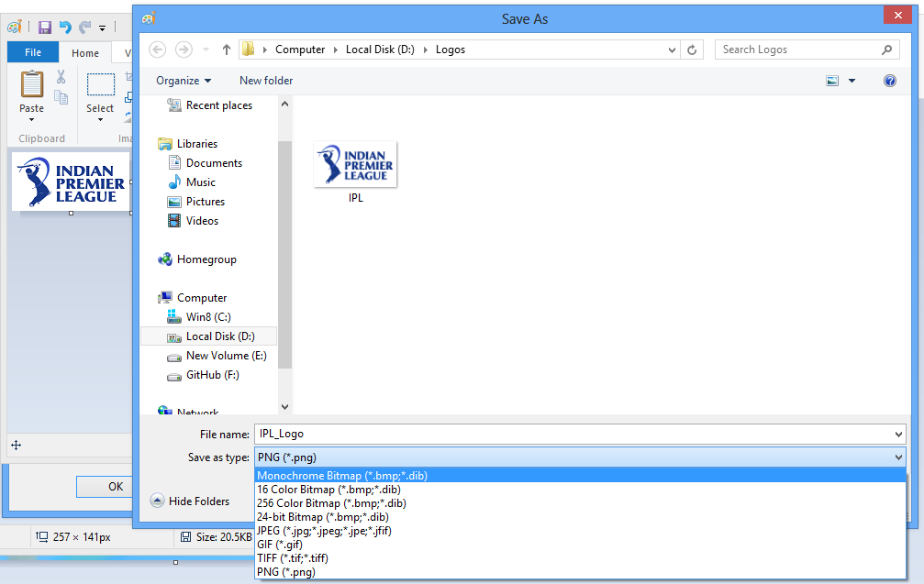Open the change view options dropdown
Image resolution: width=924 pixels, height=584 pixels.
(852, 81)
